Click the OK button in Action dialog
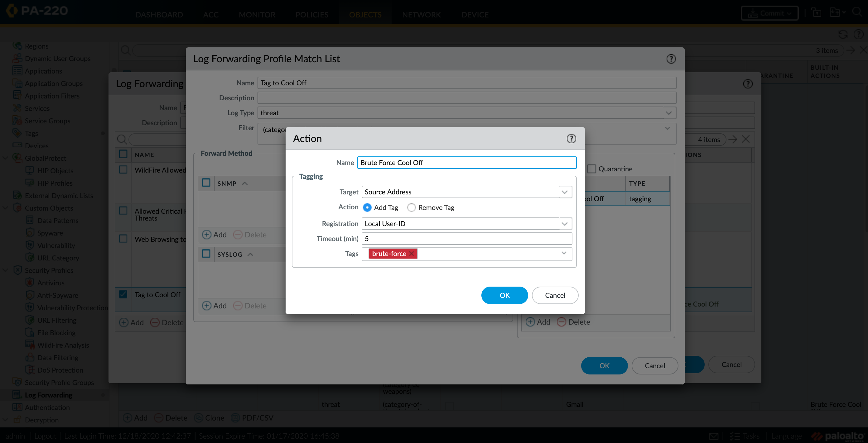 (504, 295)
